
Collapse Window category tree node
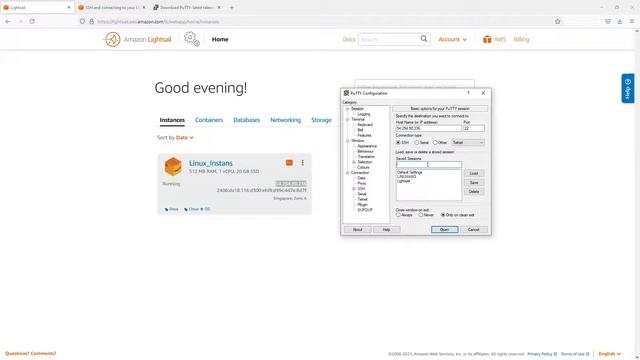click(347, 140)
